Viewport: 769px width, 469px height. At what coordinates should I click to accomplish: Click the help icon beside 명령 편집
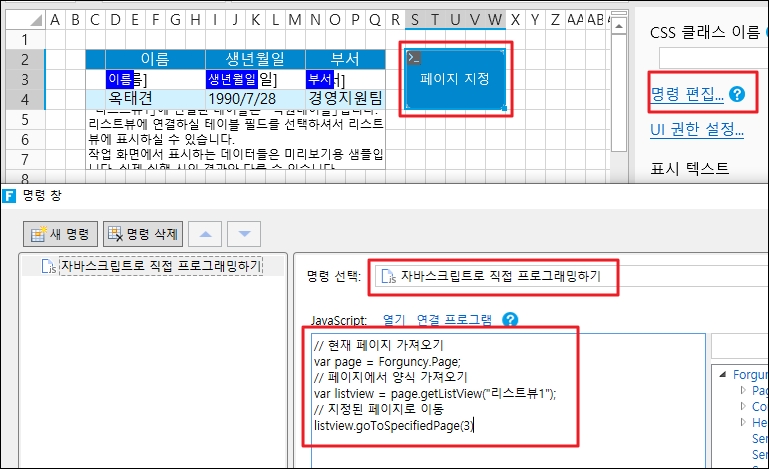click(737, 94)
